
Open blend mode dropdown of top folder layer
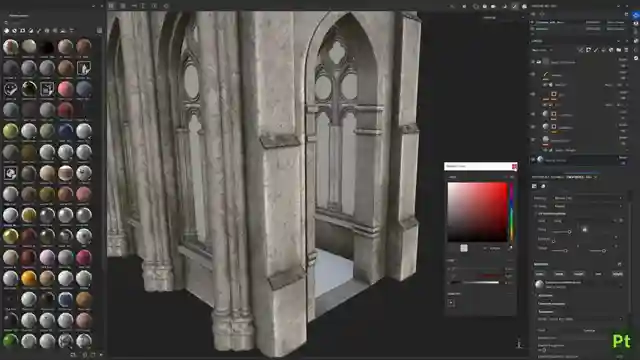623,59
